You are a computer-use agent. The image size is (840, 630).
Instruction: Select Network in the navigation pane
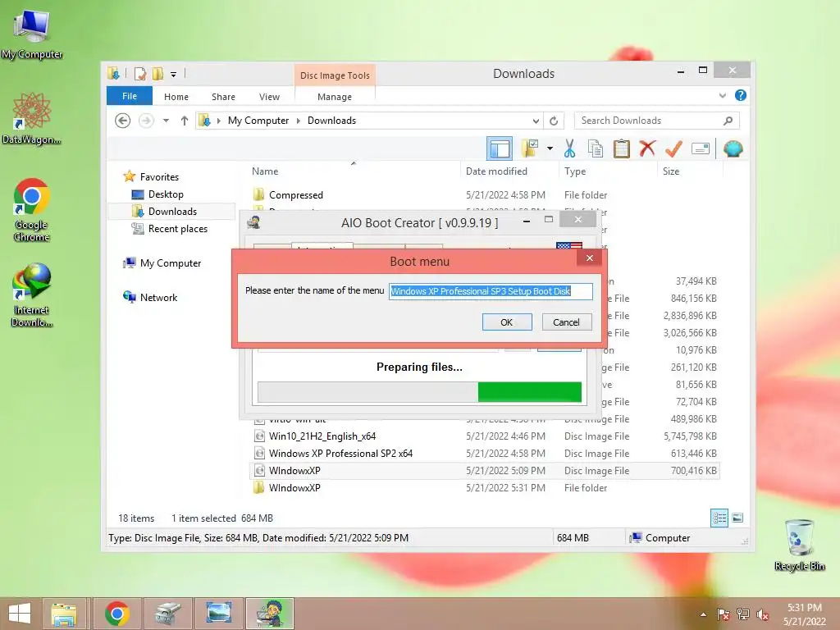[x=158, y=297]
